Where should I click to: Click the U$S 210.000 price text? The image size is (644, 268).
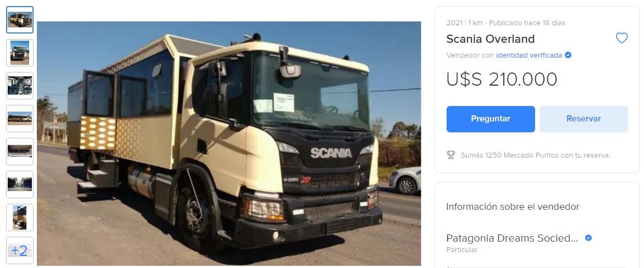point(502,79)
